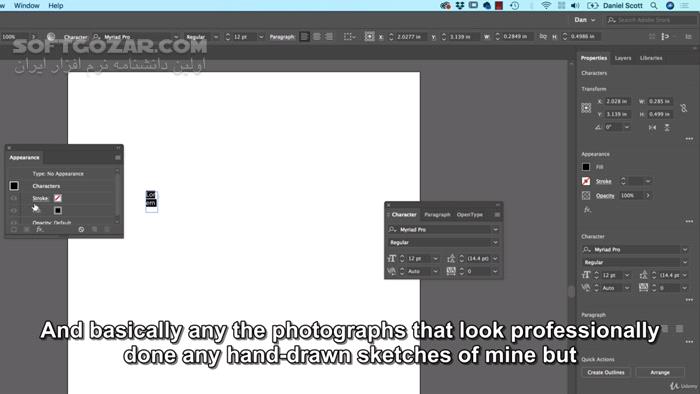Image resolution: width=700 pixels, height=394 pixels.
Task: Click the fx add effect icon in Appearance panel
Action: tap(40, 229)
